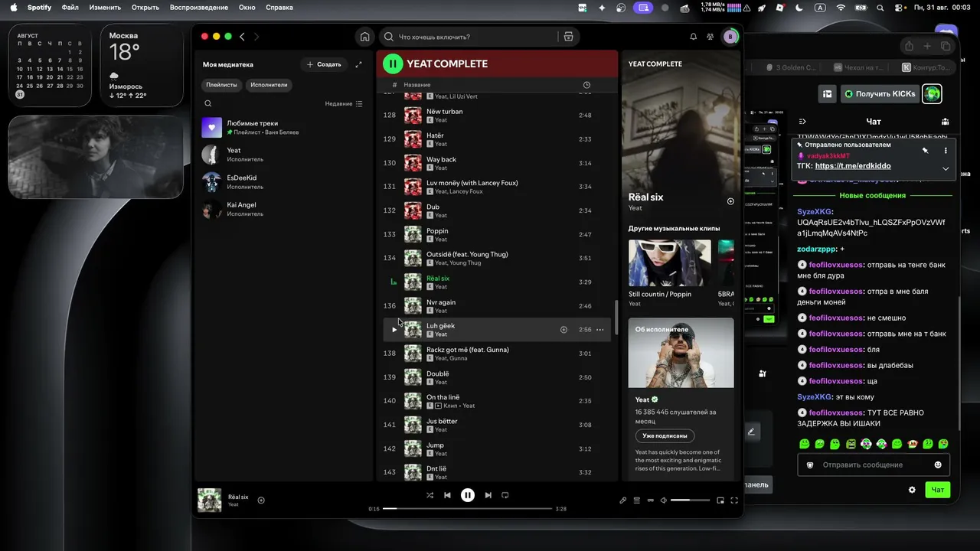
Task: Open the Apple menu
Action: point(14,8)
